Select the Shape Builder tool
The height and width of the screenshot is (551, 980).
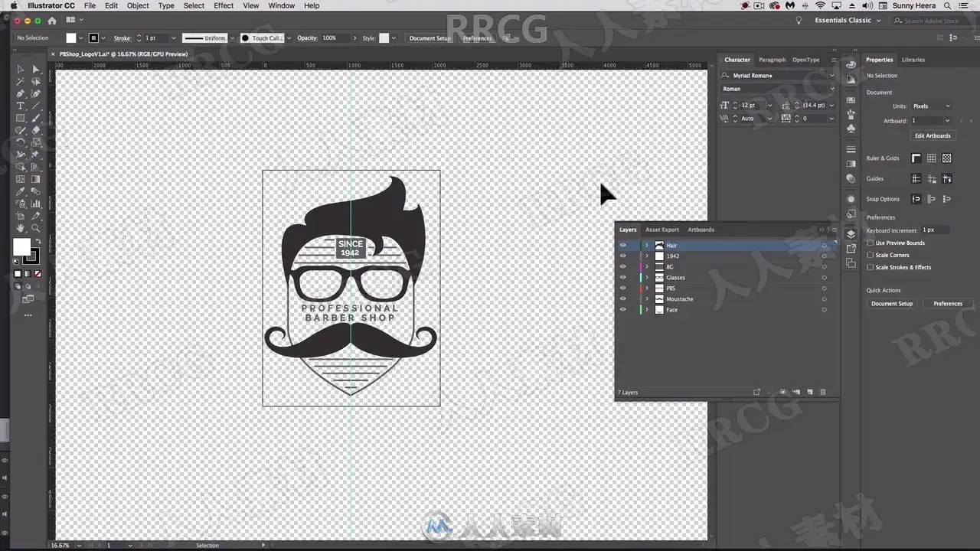(21, 167)
